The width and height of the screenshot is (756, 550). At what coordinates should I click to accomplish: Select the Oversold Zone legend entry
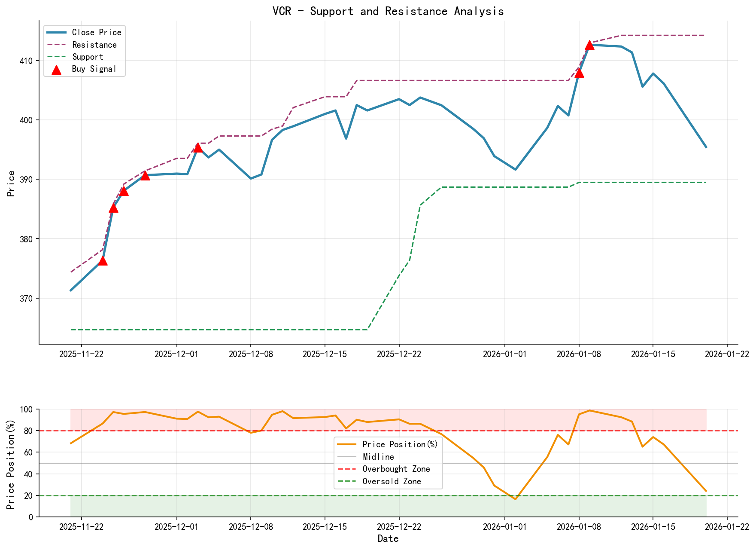point(392,481)
